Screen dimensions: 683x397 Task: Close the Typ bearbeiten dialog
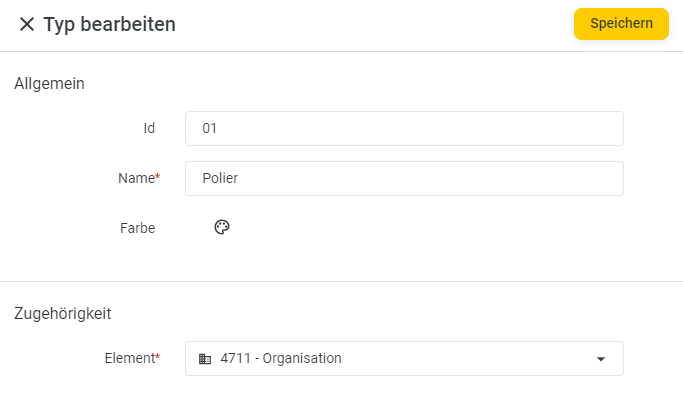[x=27, y=24]
